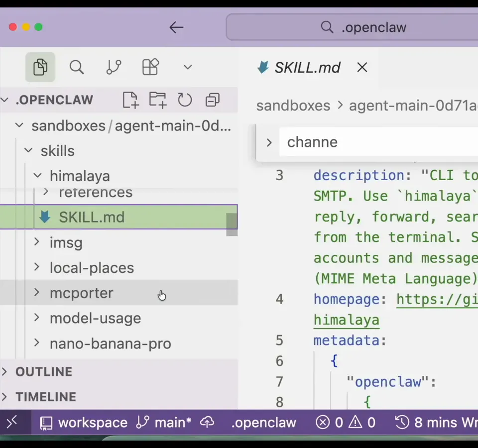Create a new folder in .OPENCLAW

pos(158,100)
